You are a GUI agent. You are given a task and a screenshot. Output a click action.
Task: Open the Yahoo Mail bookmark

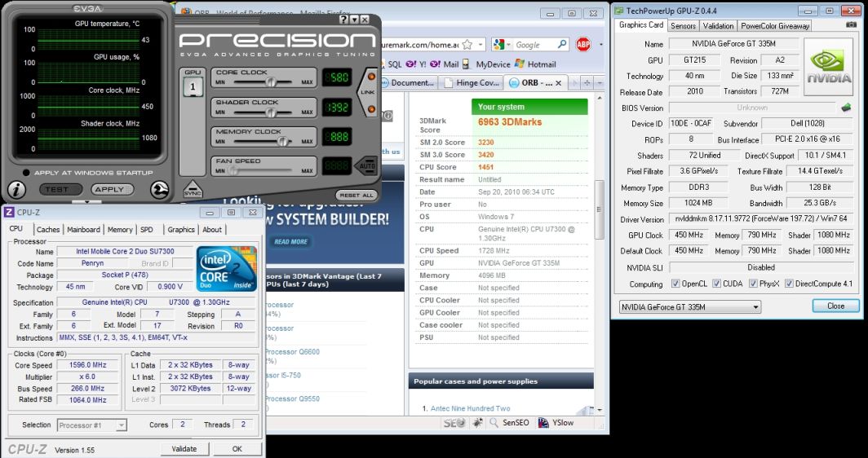[x=445, y=64]
